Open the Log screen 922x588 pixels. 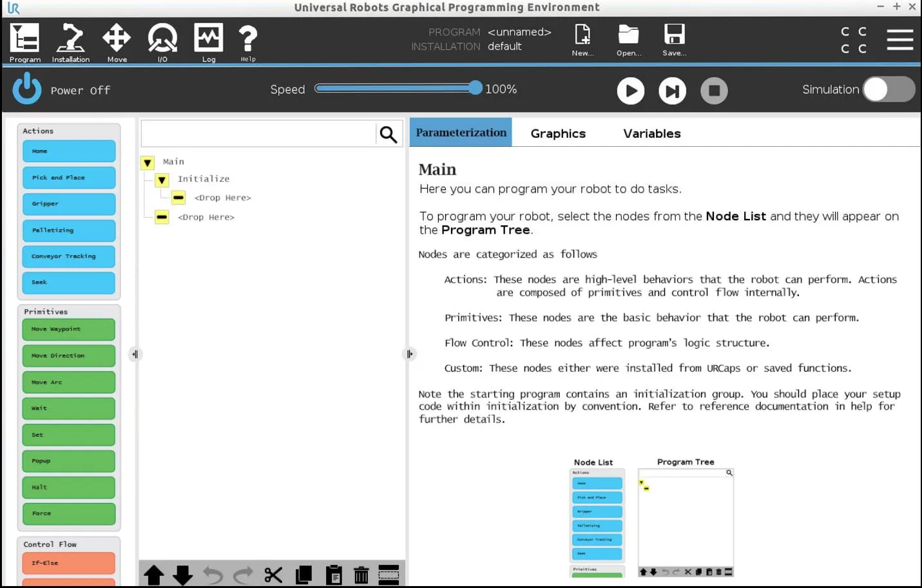209,43
